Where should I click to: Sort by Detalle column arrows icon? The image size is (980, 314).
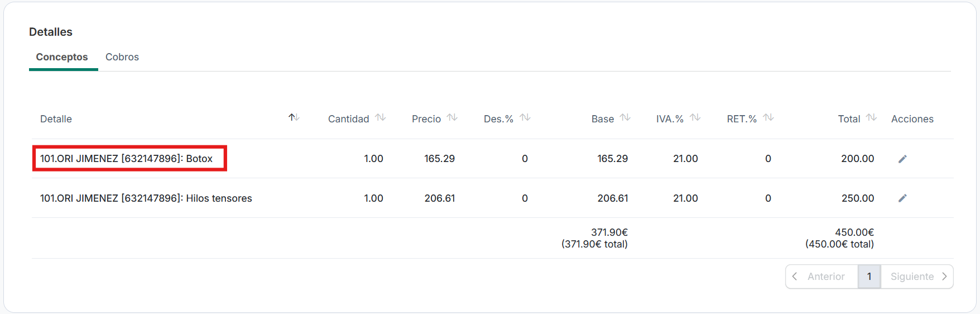point(294,117)
